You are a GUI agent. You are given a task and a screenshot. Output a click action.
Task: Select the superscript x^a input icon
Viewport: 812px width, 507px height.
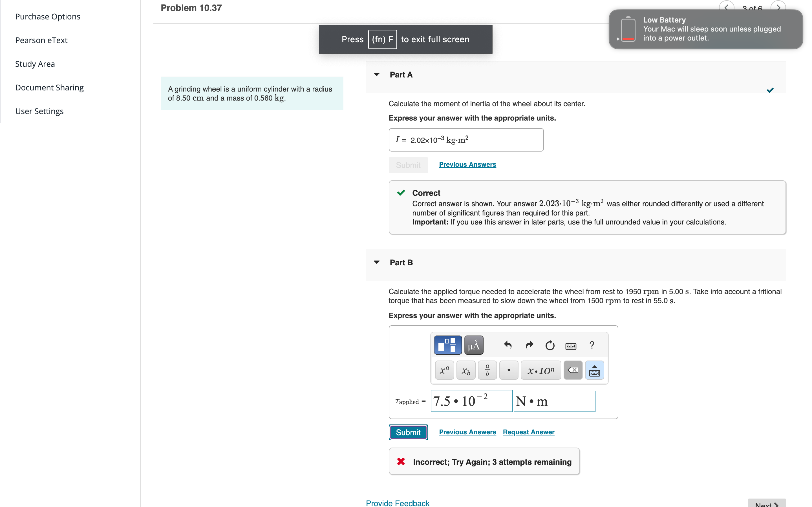click(444, 370)
